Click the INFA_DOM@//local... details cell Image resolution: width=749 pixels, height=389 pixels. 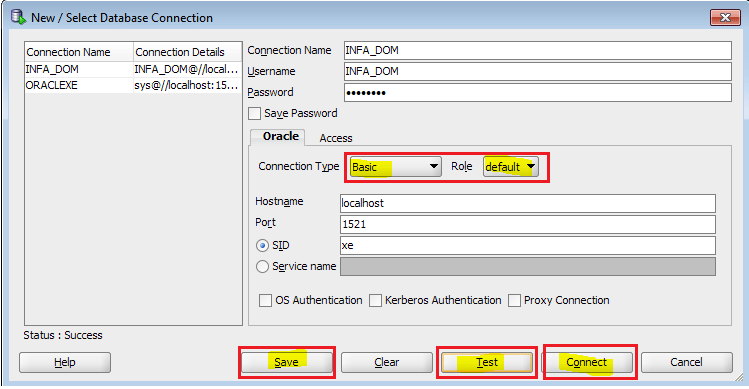point(187,69)
